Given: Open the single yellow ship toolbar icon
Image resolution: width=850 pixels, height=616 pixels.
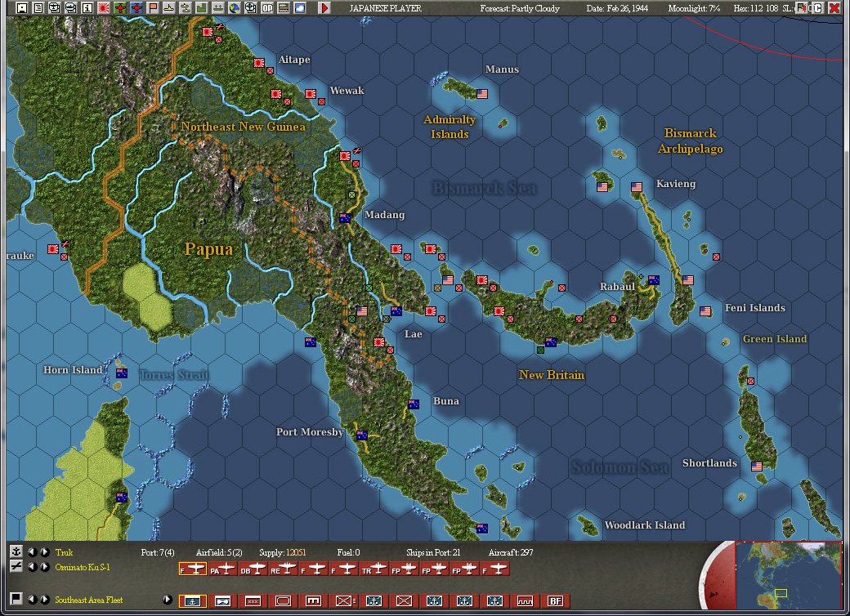Looking at the screenshot, I should [x=169, y=8].
